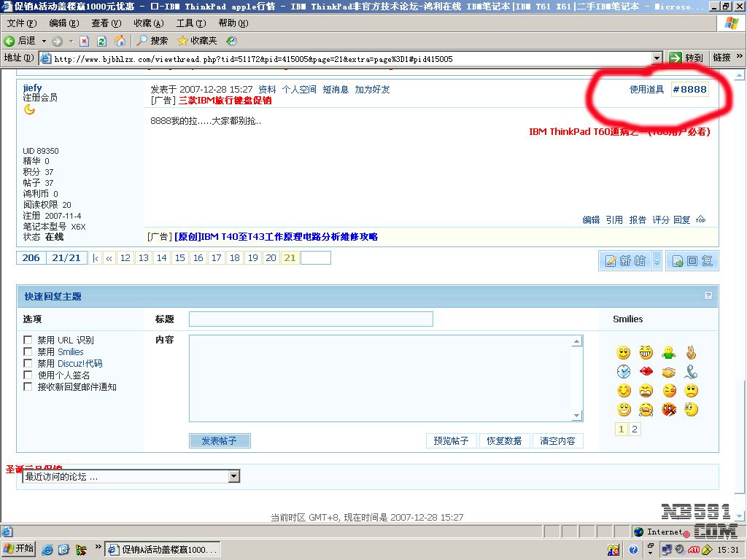Open the Search (搜索) toolbar button
Screen dimensions: 747x560
coord(152,41)
